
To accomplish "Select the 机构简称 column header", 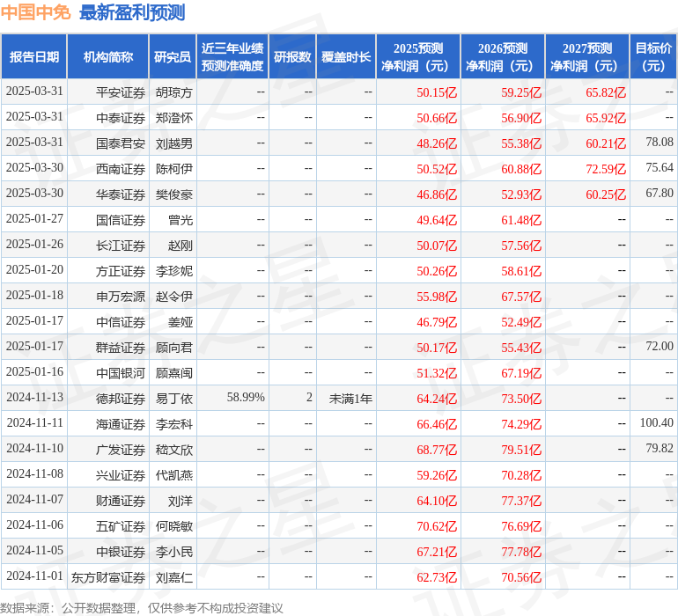I will (107, 57).
